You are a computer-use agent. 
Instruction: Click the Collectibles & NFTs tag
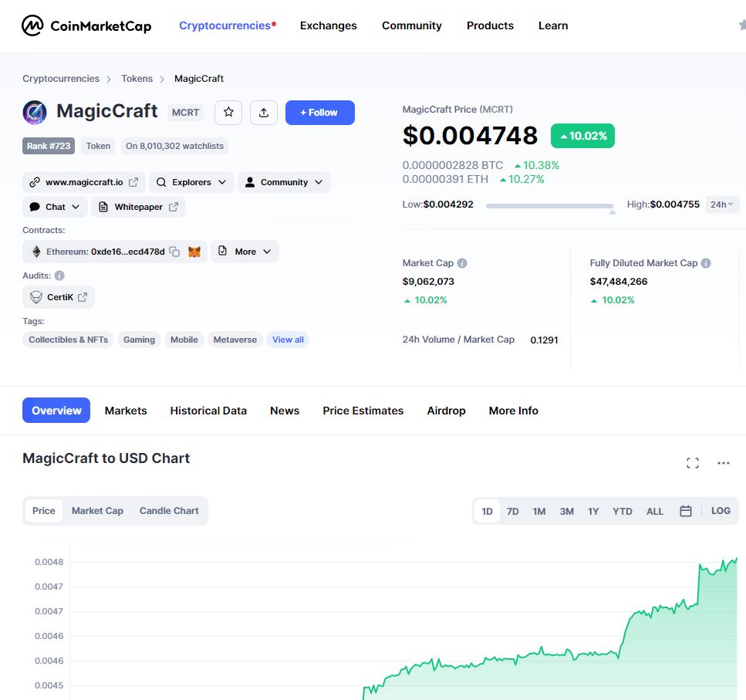coord(68,340)
